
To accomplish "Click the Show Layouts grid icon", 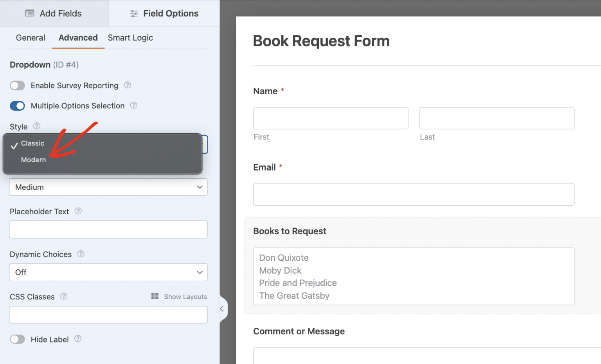I will (155, 296).
